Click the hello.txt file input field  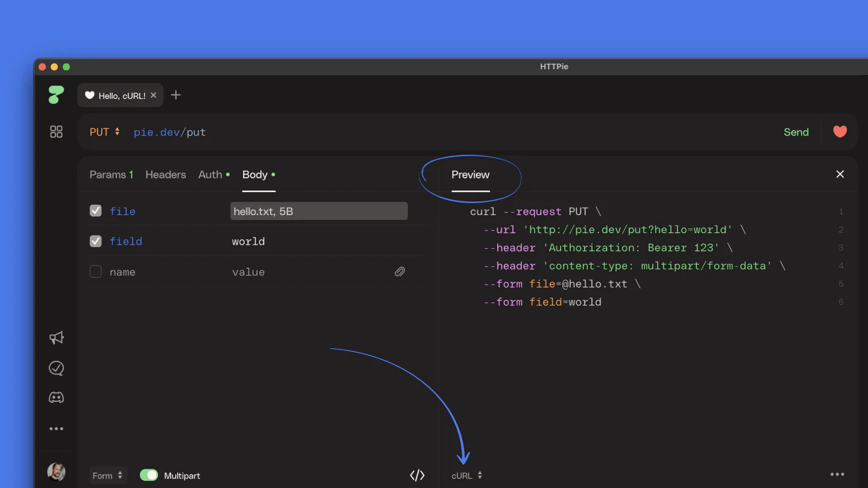click(x=319, y=211)
